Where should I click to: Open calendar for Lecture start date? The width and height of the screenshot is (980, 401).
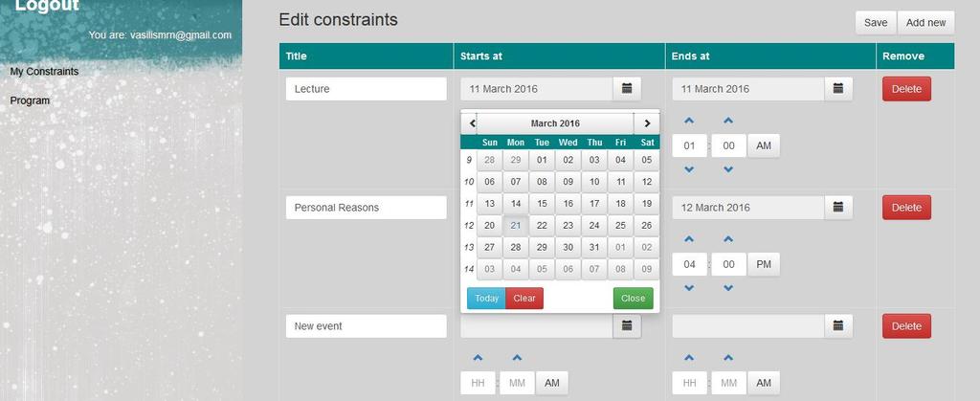click(627, 89)
